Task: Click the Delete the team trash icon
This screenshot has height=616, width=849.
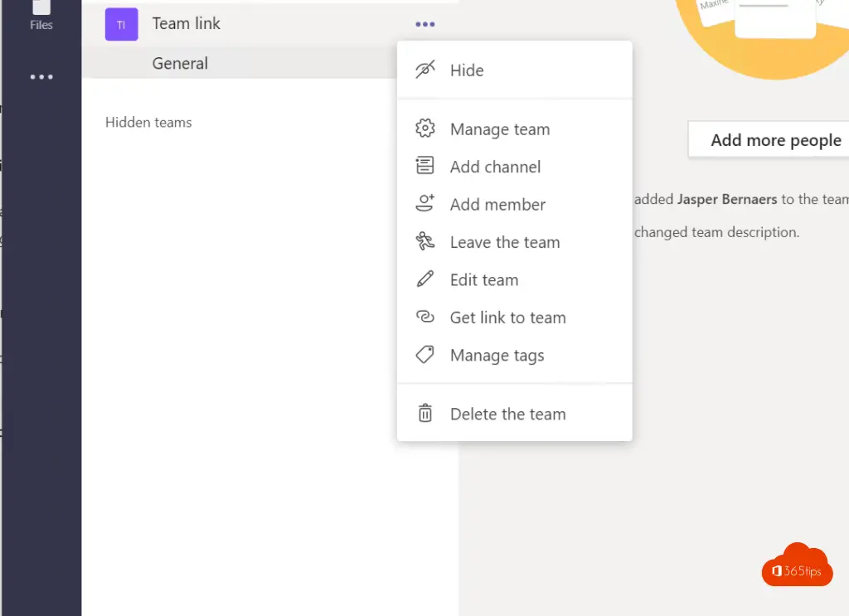Action: pos(424,414)
